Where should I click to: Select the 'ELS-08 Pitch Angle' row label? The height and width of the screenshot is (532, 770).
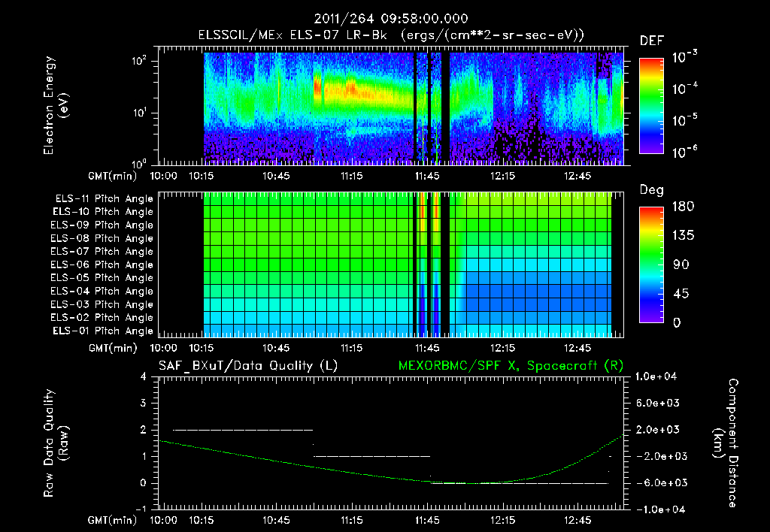(102, 238)
